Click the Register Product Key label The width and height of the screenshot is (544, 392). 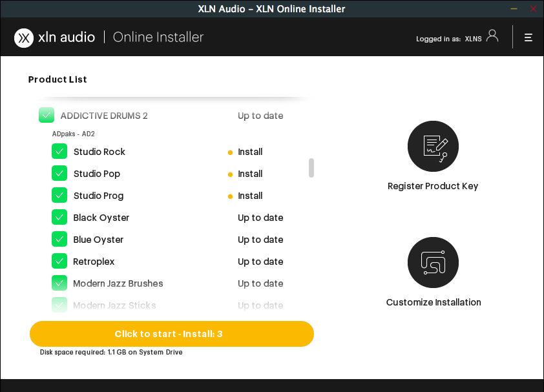coord(432,185)
